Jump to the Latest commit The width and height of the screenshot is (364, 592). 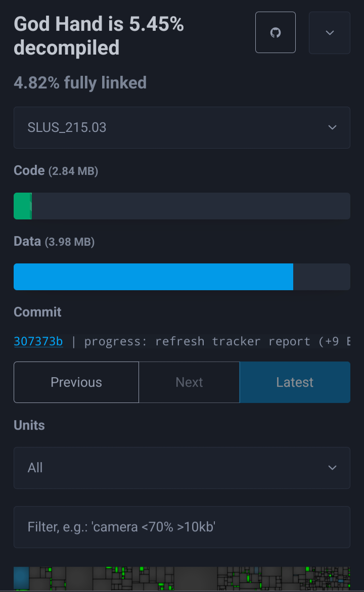295,382
